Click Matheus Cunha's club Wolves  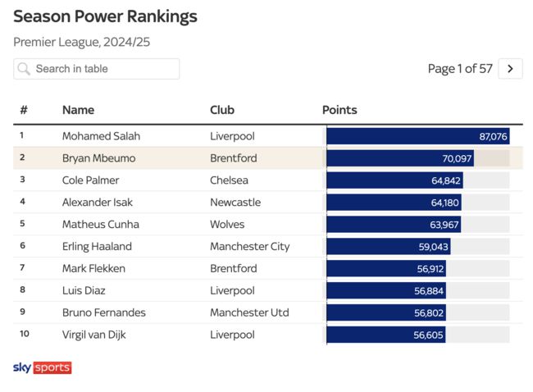tap(227, 225)
